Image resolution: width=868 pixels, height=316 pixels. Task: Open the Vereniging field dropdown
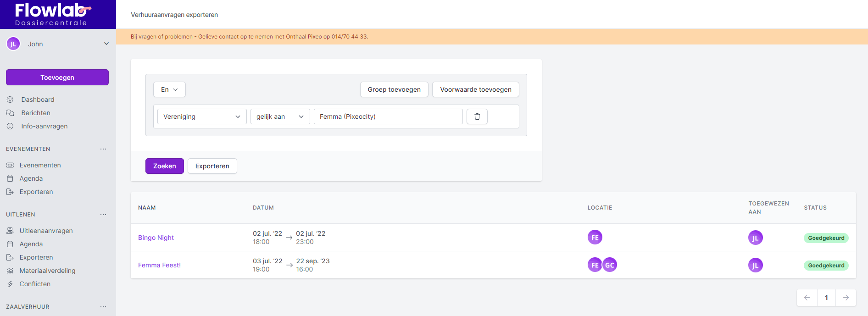tap(202, 116)
